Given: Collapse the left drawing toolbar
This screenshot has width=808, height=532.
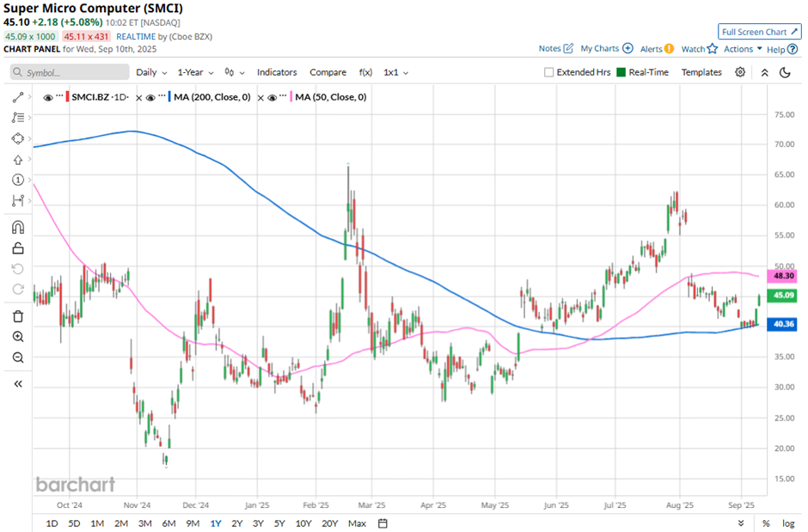Looking at the screenshot, I should pyautogui.click(x=17, y=383).
